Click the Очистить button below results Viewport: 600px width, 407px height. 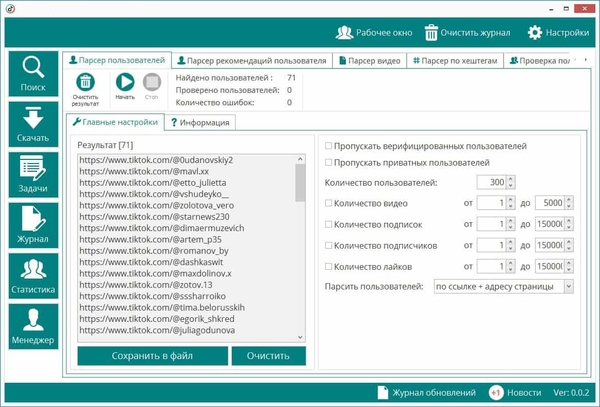click(x=268, y=356)
